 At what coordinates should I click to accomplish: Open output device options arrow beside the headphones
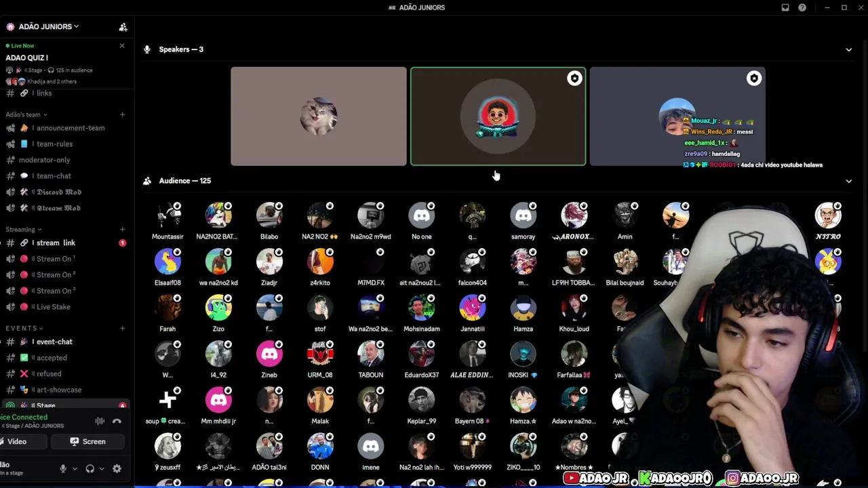click(x=102, y=468)
